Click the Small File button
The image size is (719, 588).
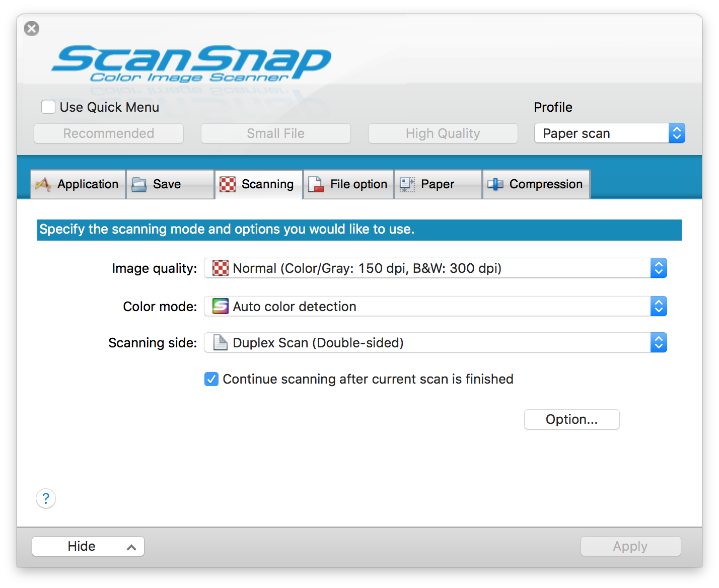coord(276,133)
